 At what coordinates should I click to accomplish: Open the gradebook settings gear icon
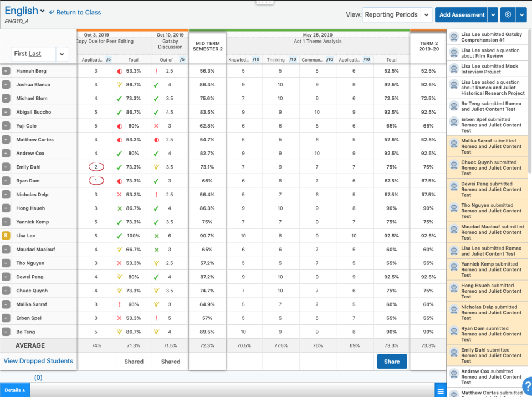508,14
